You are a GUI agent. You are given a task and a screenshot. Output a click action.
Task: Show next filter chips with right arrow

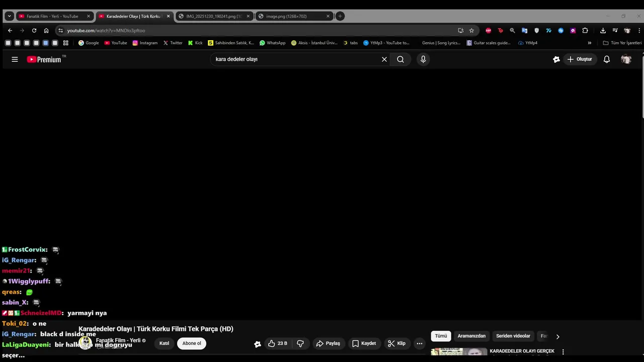pos(557,336)
